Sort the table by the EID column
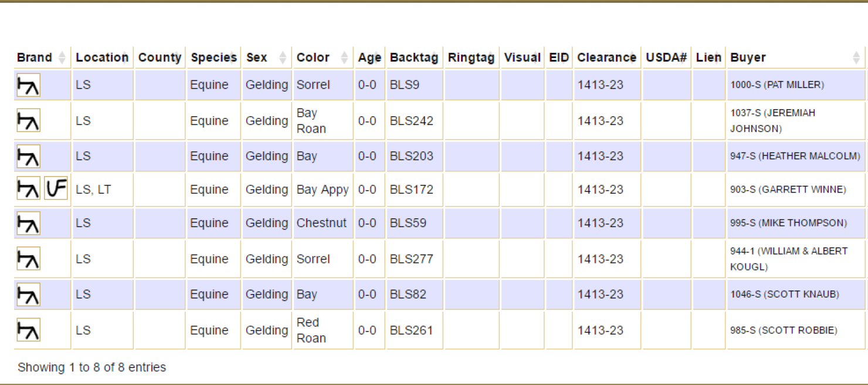 pos(559,58)
